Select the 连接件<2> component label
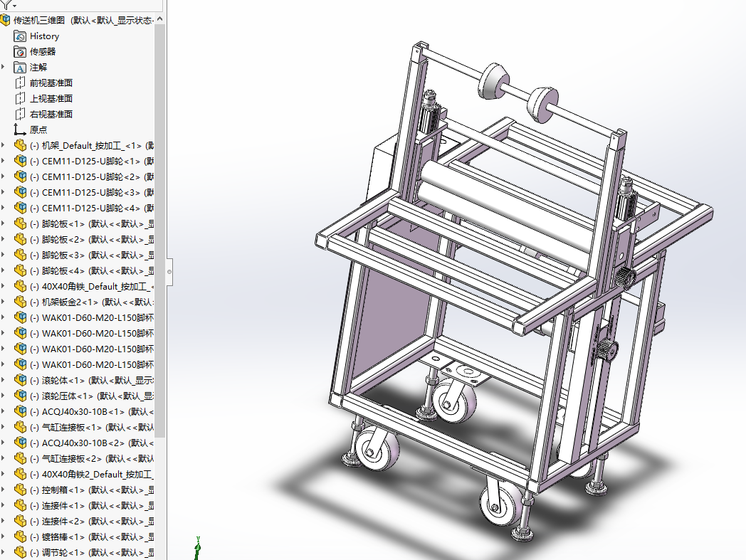Screen dimensions: 746x560 point(92,522)
